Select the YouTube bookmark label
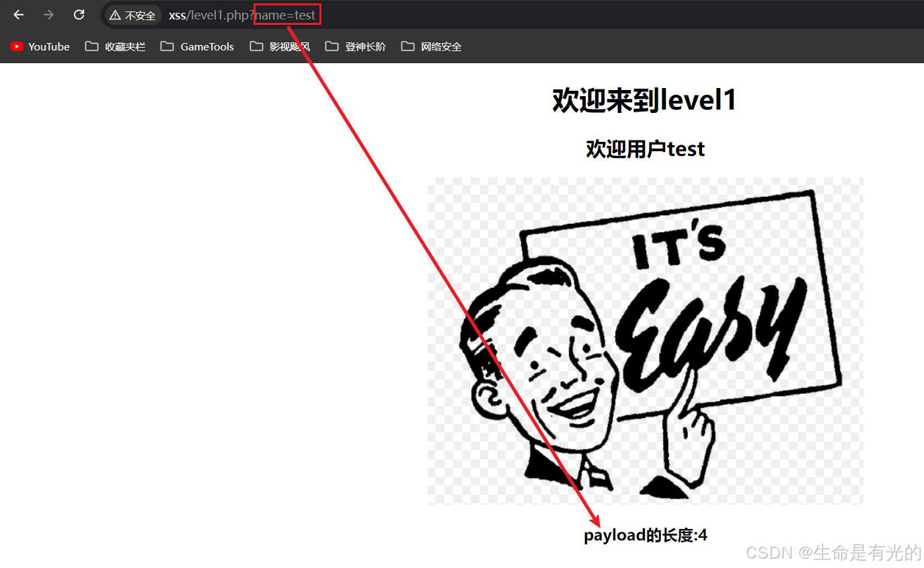Screen dimensions: 924x568 coord(48,46)
